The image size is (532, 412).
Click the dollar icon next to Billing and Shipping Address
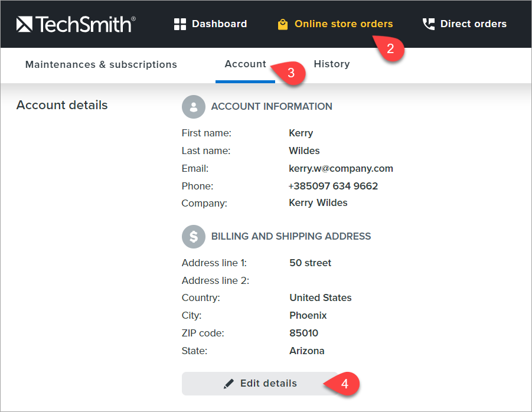click(193, 236)
